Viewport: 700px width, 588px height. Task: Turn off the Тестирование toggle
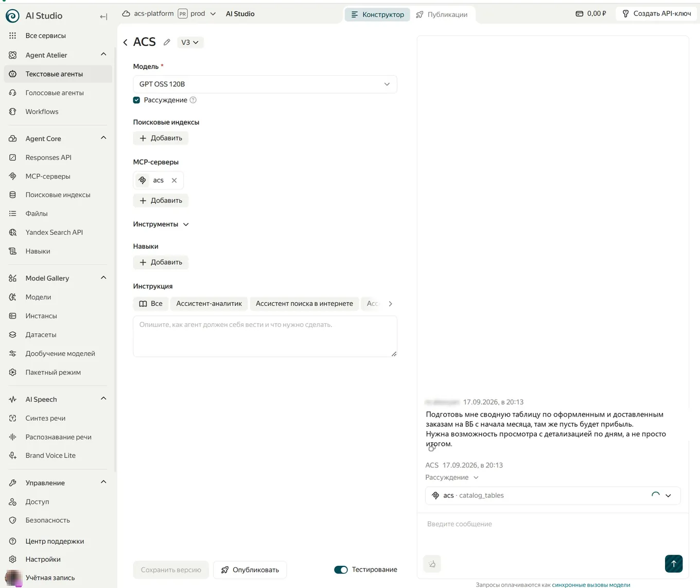tap(341, 569)
